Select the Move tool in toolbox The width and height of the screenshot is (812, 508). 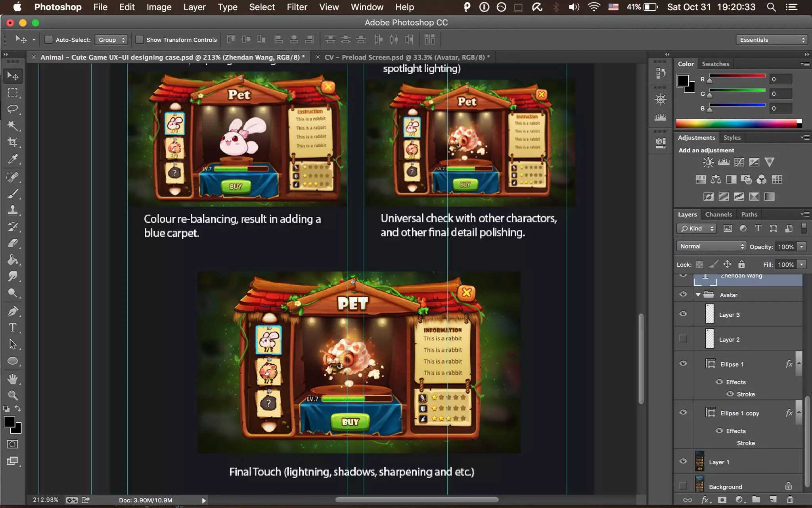click(13, 75)
